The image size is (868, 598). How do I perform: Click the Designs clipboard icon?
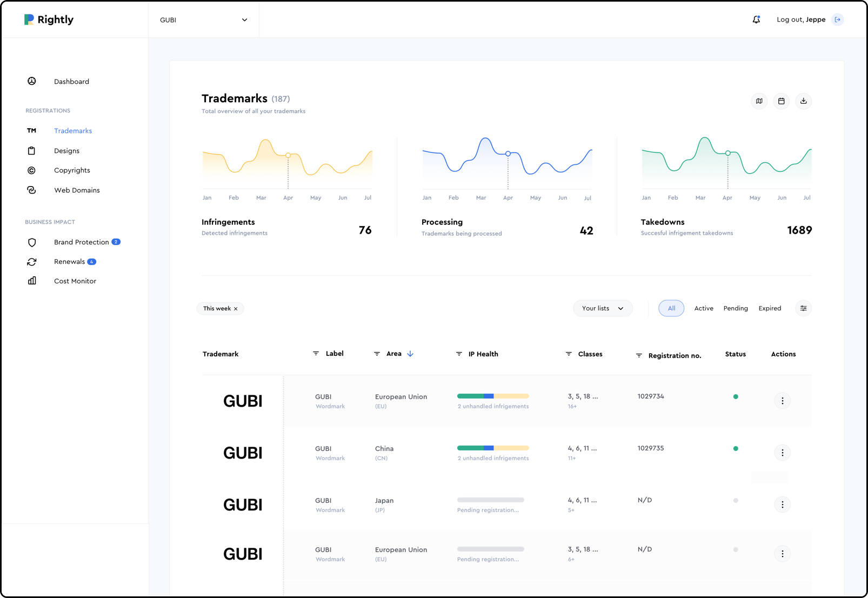pos(32,151)
